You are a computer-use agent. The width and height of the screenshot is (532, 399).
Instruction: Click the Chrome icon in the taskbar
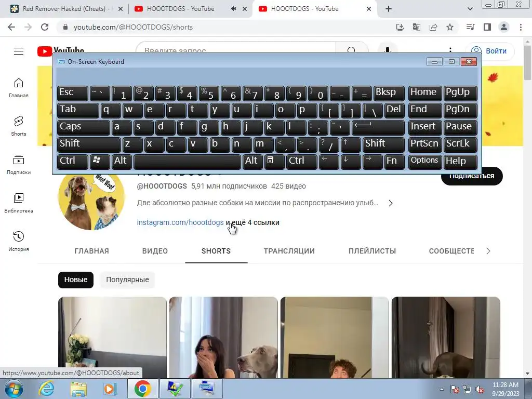point(143,389)
